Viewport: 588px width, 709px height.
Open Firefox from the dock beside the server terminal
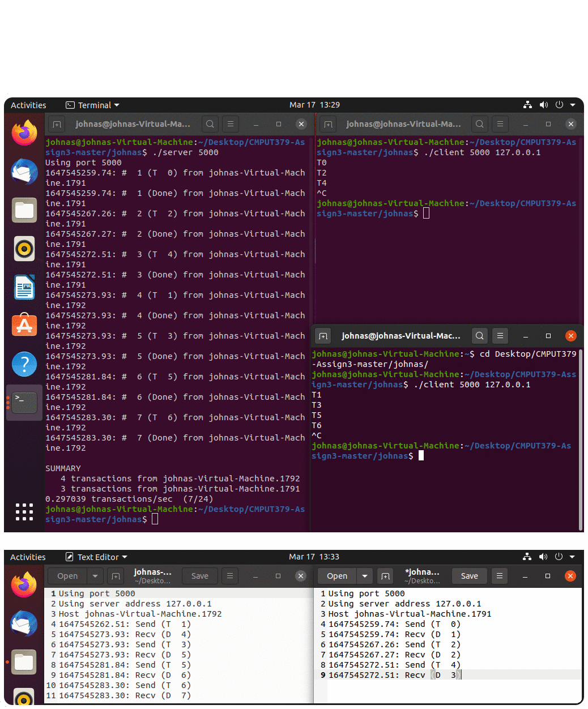point(24,133)
